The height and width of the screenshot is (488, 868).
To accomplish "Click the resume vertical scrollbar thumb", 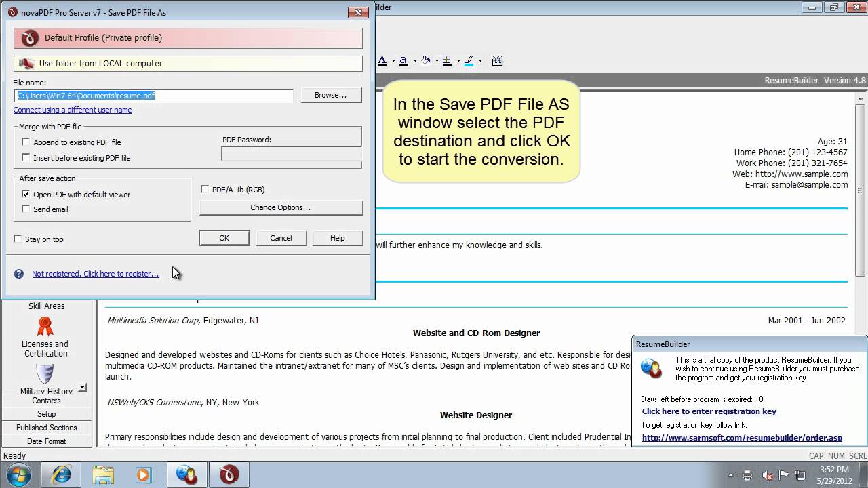I will coord(861,190).
